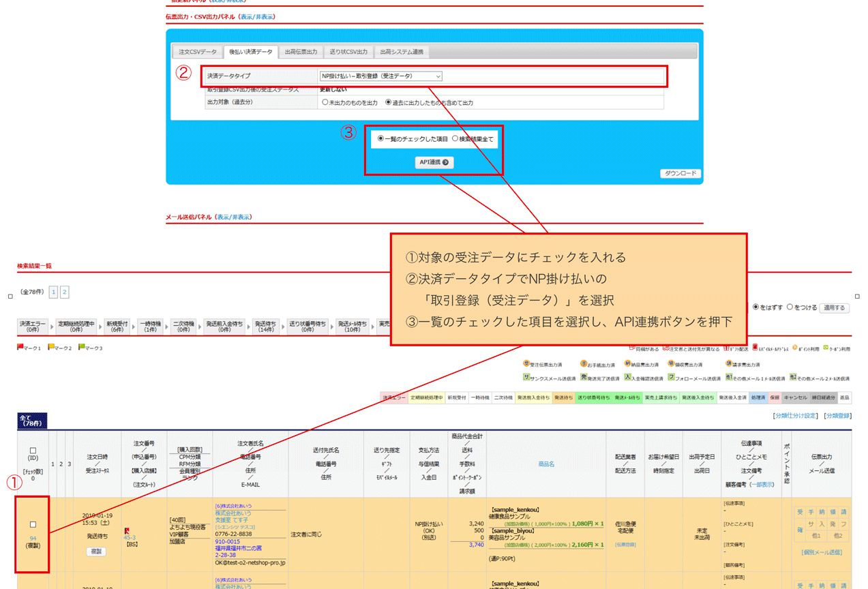Screen dimensions: 868x589
Task: Click the 一部表示 link in header
Action: [761, 484]
